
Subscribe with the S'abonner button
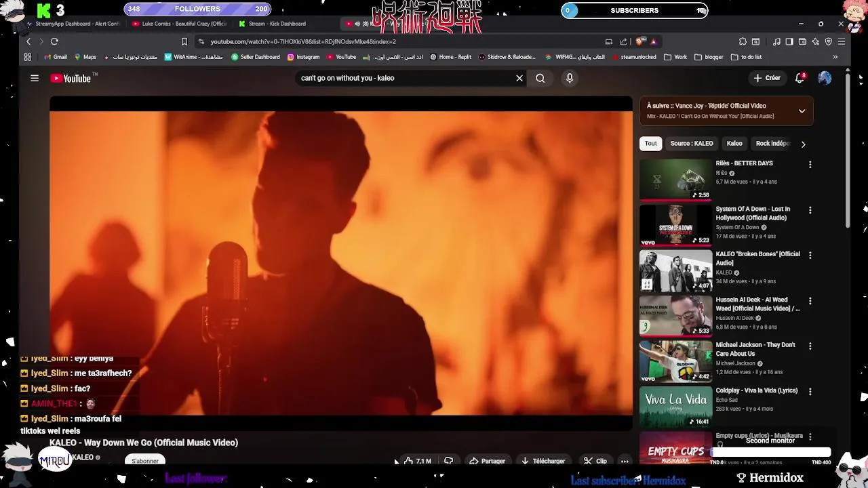coord(145,461)
